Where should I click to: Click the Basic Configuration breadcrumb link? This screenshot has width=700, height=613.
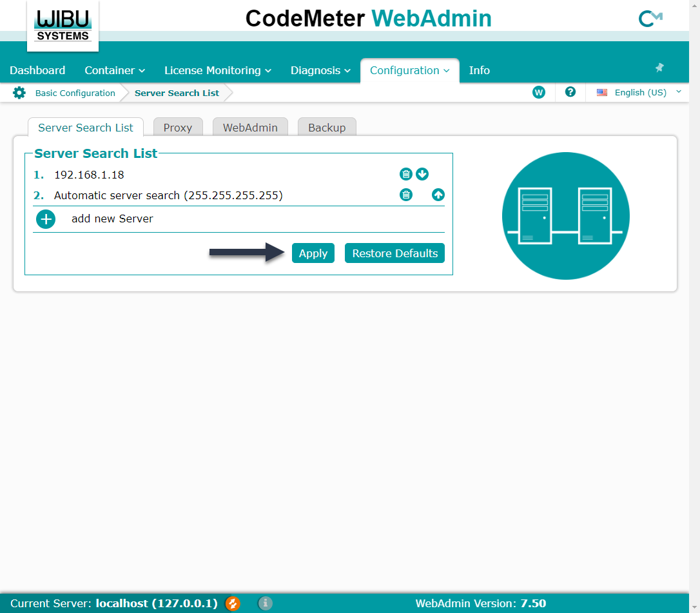coord(75,93)
